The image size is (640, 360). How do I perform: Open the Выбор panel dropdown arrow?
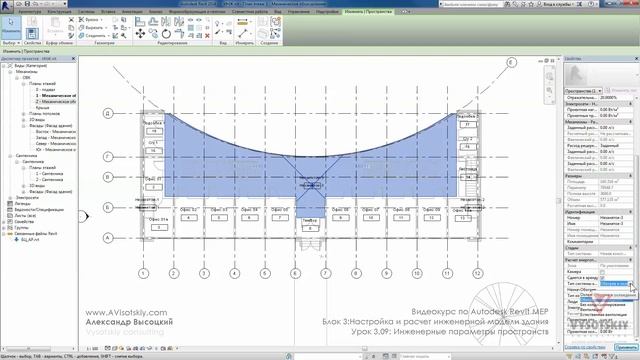pos(18,43)
